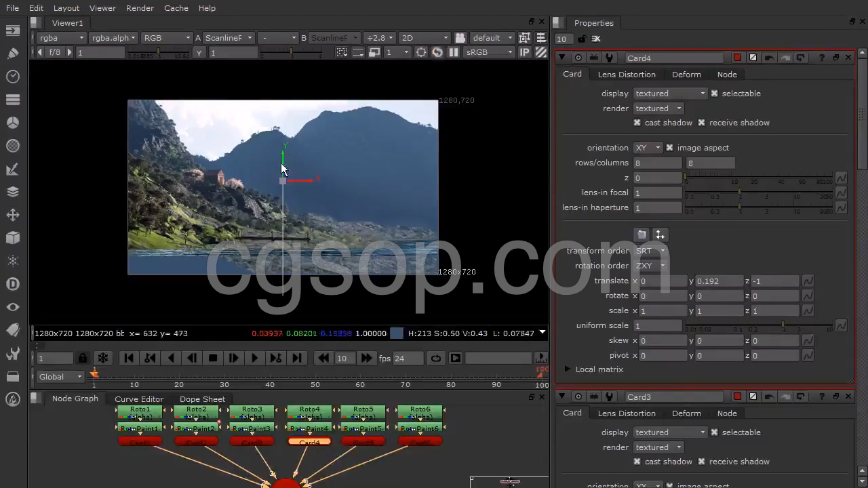Click the Card4 red node color swatch
This screenshot has width=868, height=488.
pos(738,58)
